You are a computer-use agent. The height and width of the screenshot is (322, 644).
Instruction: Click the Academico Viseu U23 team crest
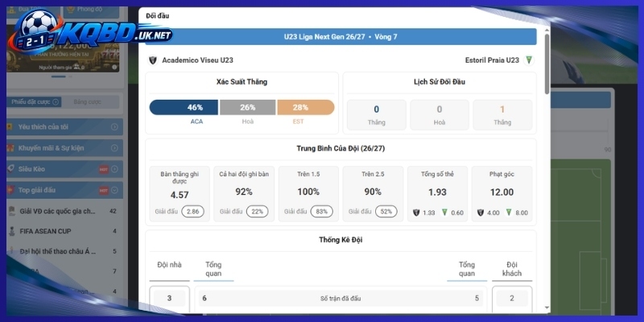tap(153, 60)
